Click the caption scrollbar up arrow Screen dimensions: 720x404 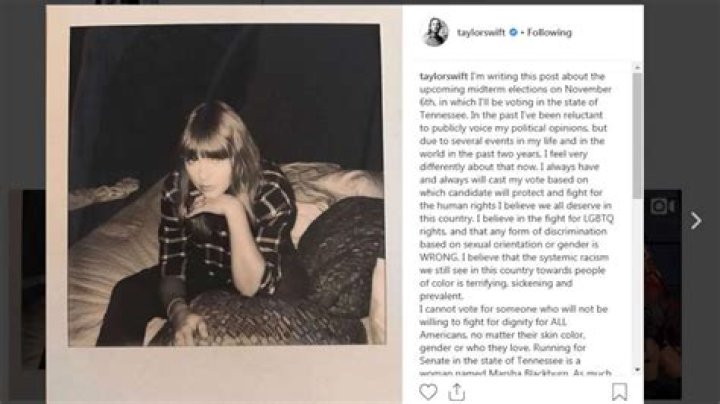point(637,67)
